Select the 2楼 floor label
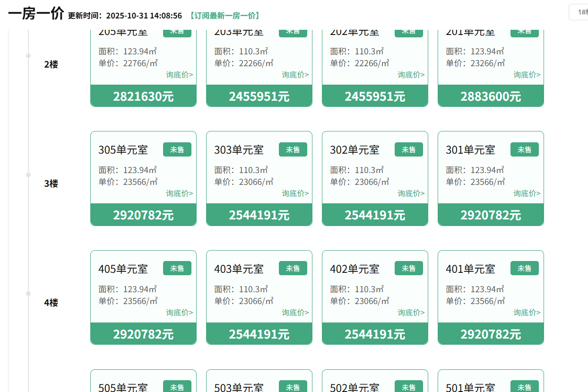Viewport: 588px width, 392px height. [51, 64]
